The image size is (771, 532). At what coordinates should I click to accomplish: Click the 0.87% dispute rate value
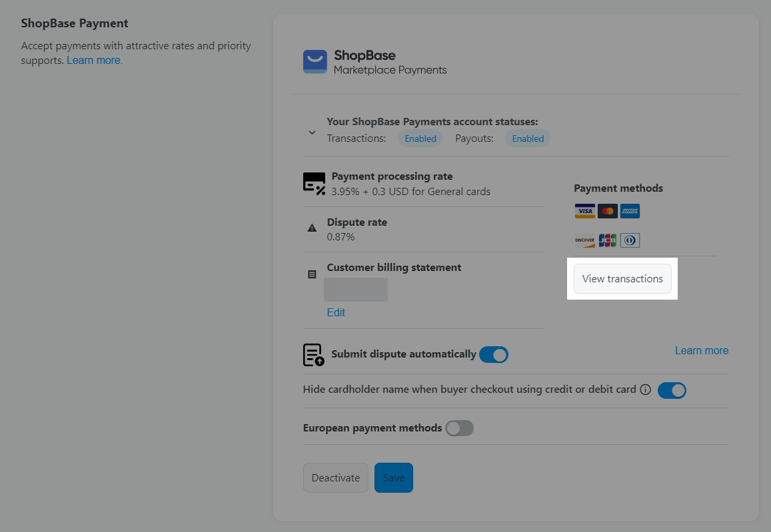click(341, 237)
